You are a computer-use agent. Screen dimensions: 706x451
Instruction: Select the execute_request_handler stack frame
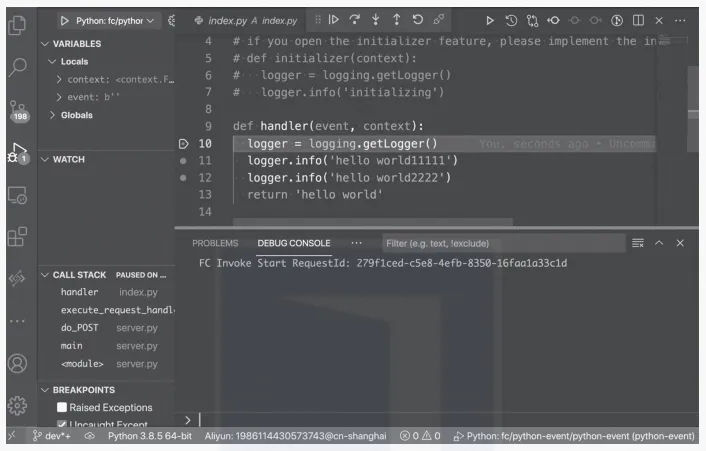click(108, 310)
